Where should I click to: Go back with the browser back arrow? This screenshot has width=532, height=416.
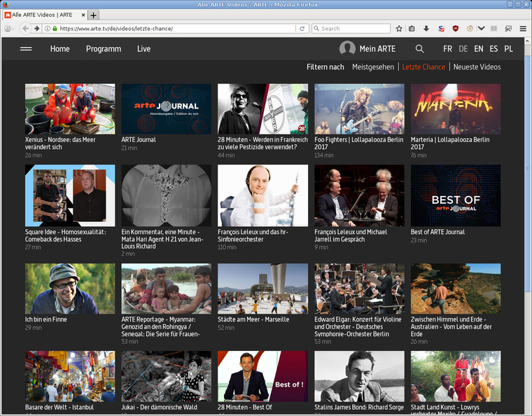25,29
